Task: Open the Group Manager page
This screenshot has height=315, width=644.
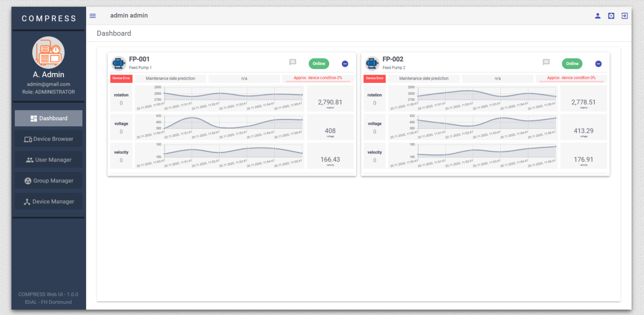Action: pos(49,181)
